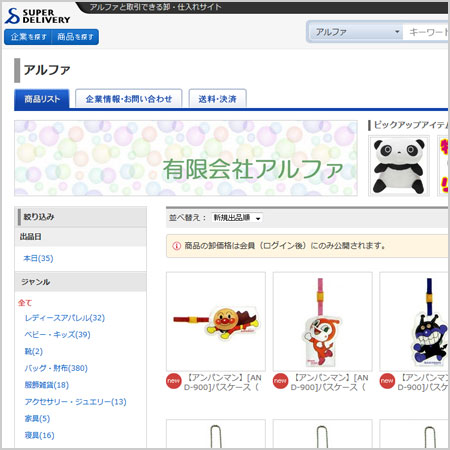Open first 【アンパンマン】[AND-900]パスケース title link
Image resolution: width=450 pixels, height=450 pixels.
point(223,382)
